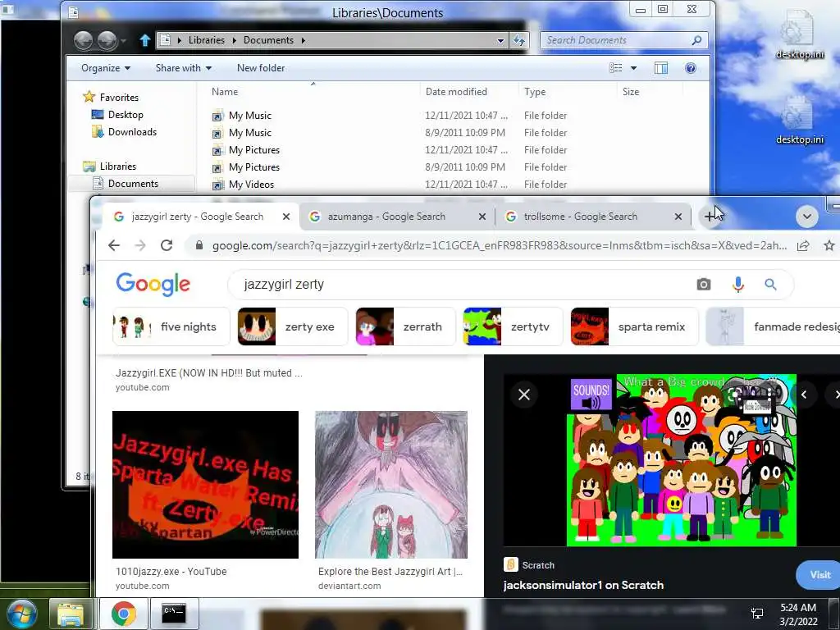
Task: Sort by Type column header
Action: [x=535, y=92]
